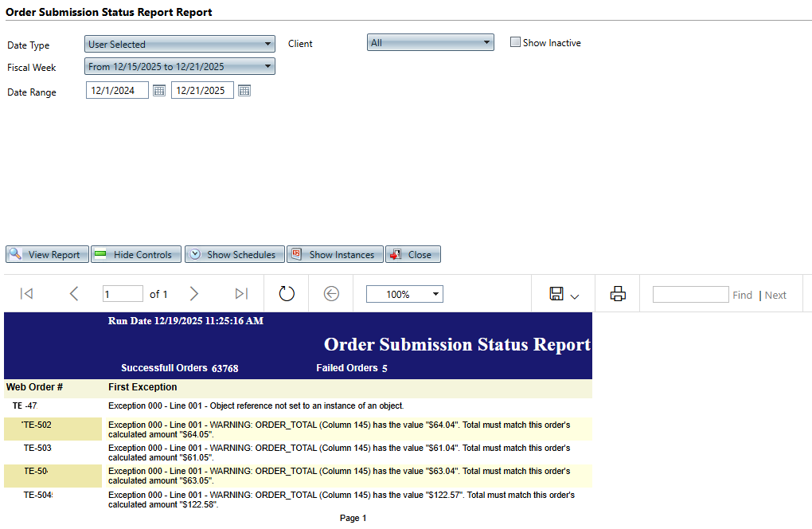Expand the Fiscal Week dropdown
The width and height of the screenshot is (812, 529).
coord(179,67)
